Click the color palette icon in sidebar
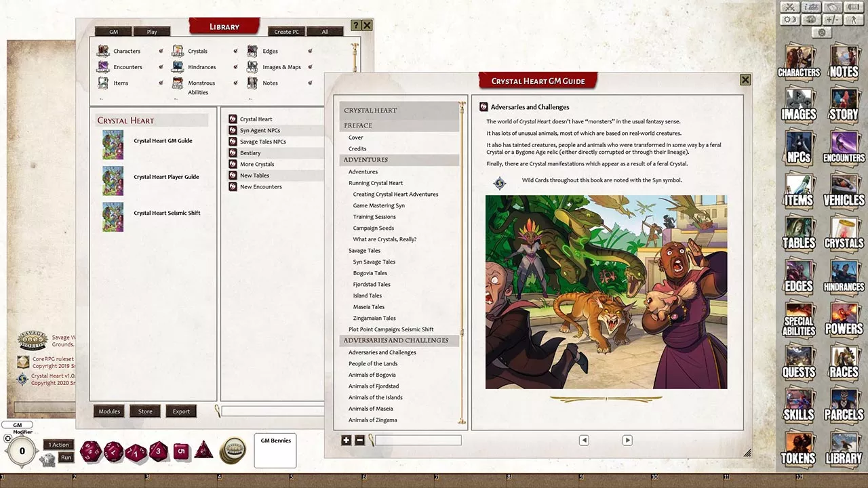868x488 pixels. (811, 20)
